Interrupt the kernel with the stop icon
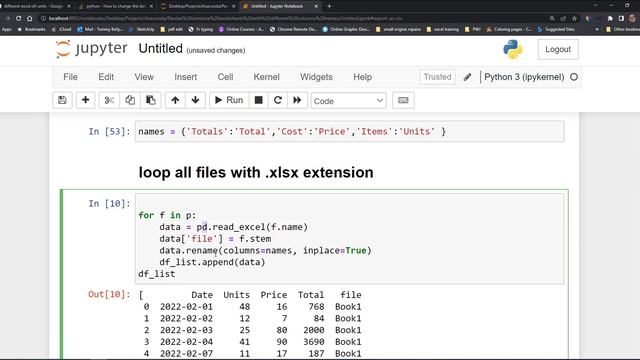Viewport: 640px width, 360px height. click(258, 100)
